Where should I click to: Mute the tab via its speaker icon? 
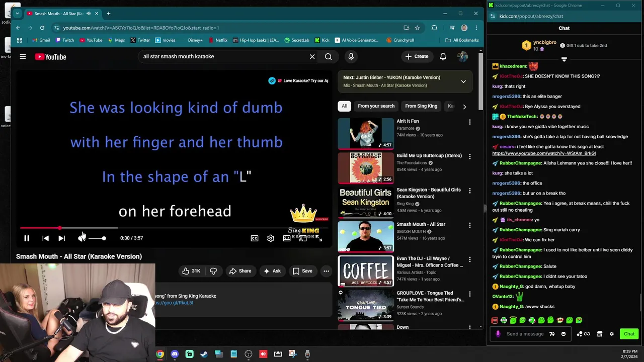click(x=89, y=14)
